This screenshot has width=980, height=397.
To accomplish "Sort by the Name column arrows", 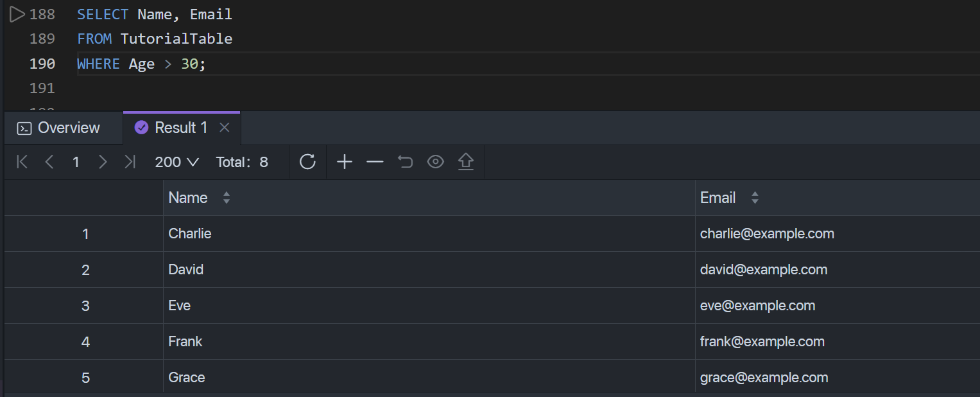I will [x=227, y=198].
